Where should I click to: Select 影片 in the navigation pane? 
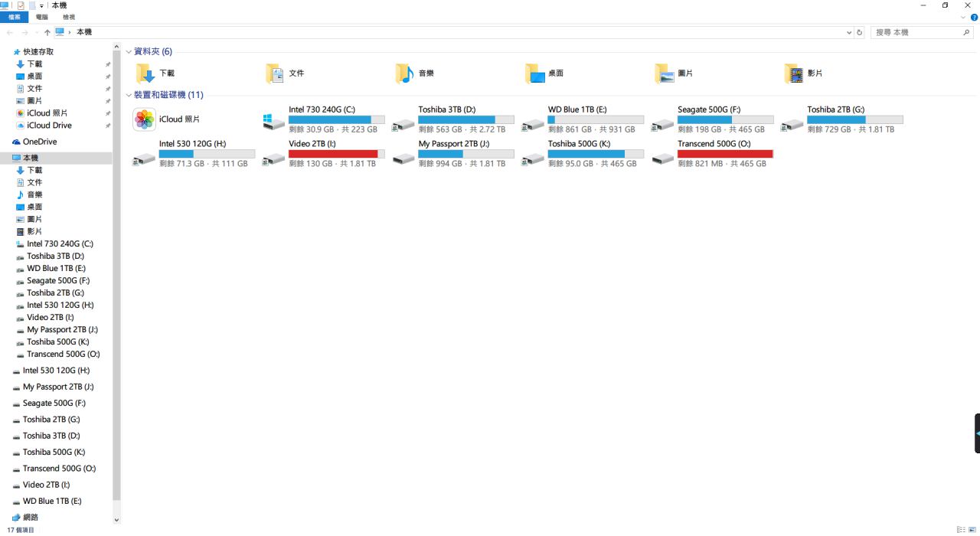click(x=34, y=231)
